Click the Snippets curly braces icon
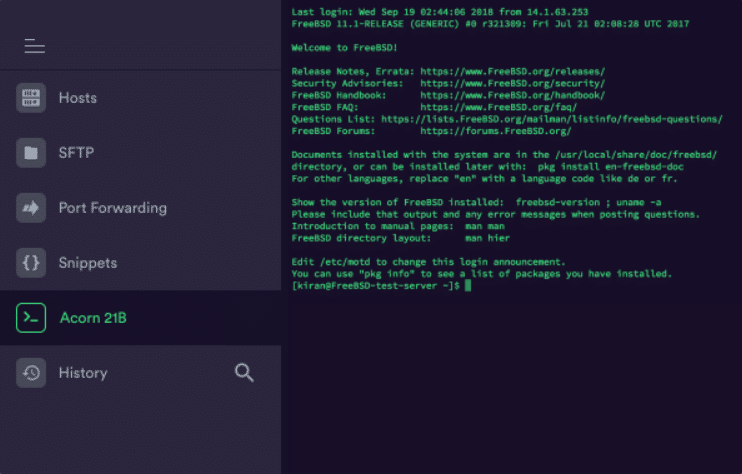 pyautogui.click(x=31, y=263)
